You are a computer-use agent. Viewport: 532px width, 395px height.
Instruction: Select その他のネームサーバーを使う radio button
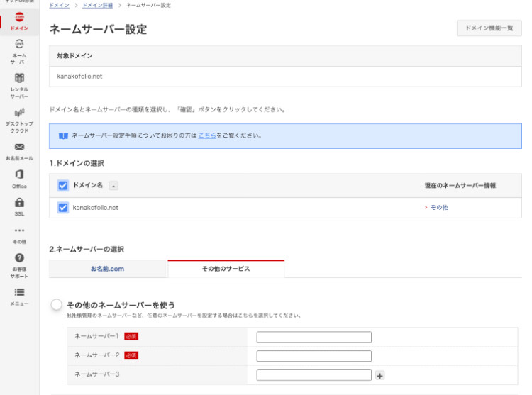pos(57,305)
